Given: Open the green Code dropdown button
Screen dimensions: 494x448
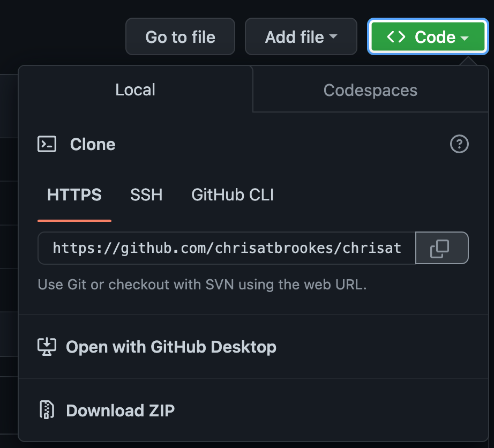Looking at the screenshot, I should click(x=428, y=37).
